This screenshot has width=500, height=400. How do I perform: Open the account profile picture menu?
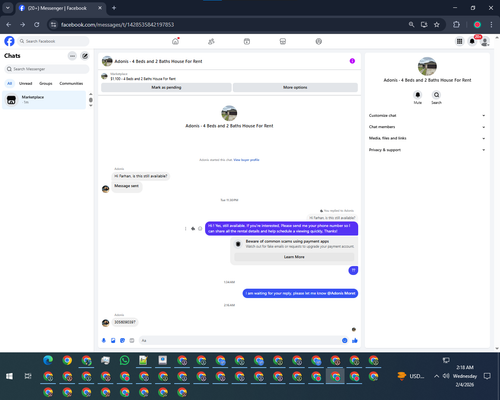[x=485, y=41]
